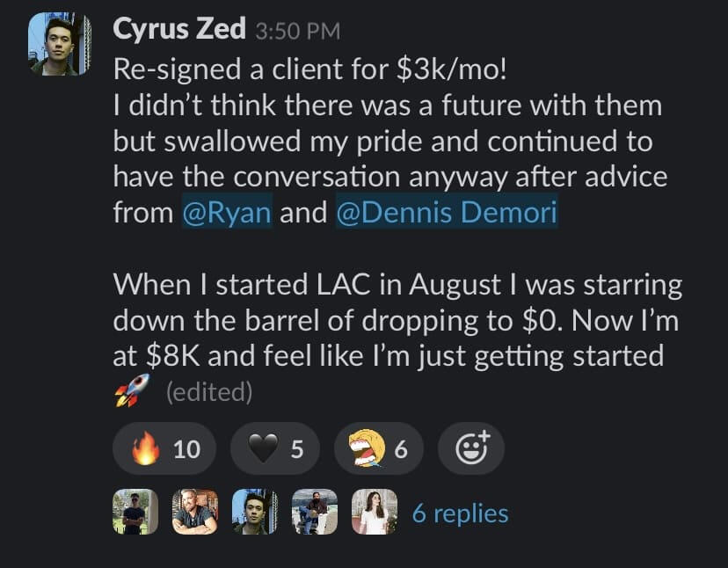Click the (edited) label

click(x=209, y=392)
